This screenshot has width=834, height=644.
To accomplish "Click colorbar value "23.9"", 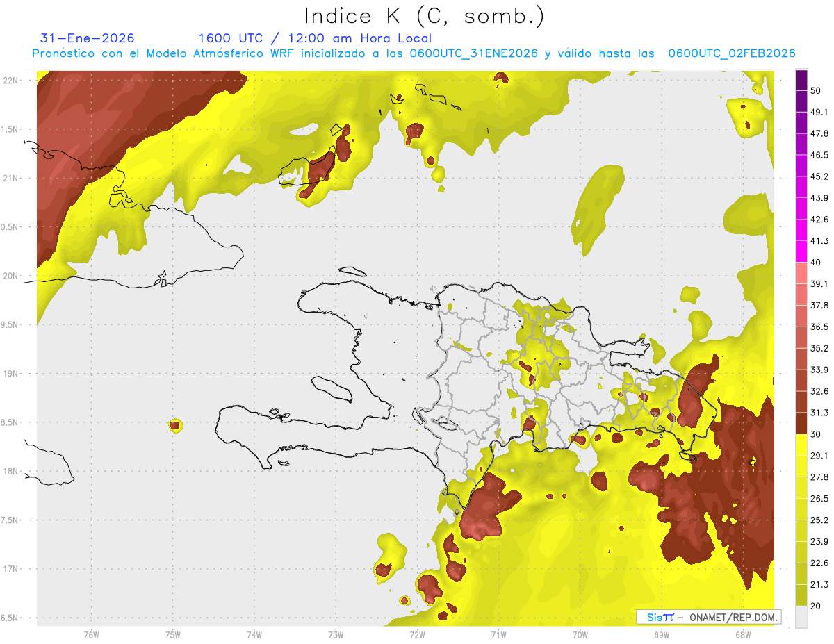I will tap(819, 542).
